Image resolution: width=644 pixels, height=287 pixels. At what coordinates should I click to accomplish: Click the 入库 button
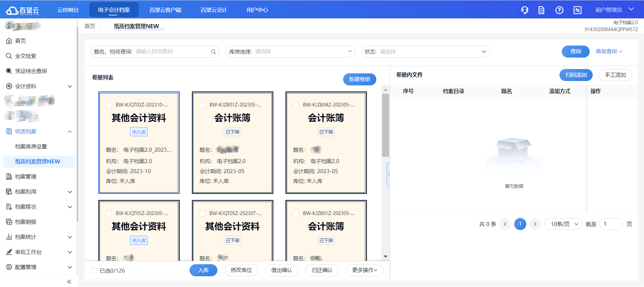point(203,270)
